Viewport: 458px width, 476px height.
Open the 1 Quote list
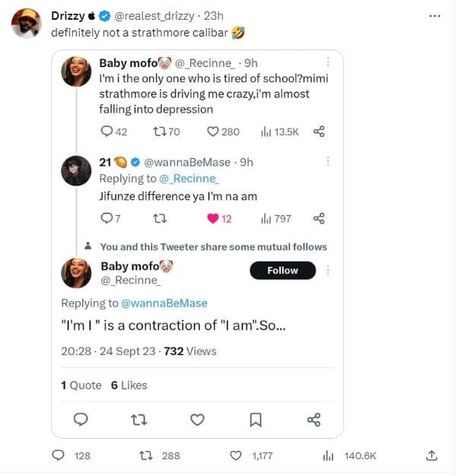[x=81, y=386]
